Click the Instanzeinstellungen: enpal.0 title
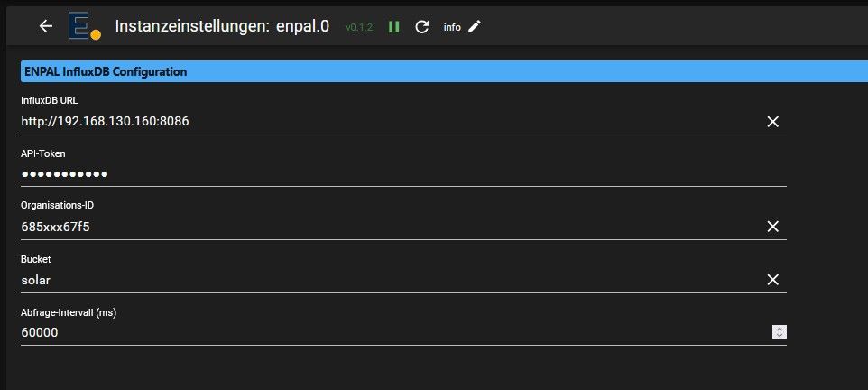The width and height of the screenshot is (868, 390). click(x=224, y=26)
